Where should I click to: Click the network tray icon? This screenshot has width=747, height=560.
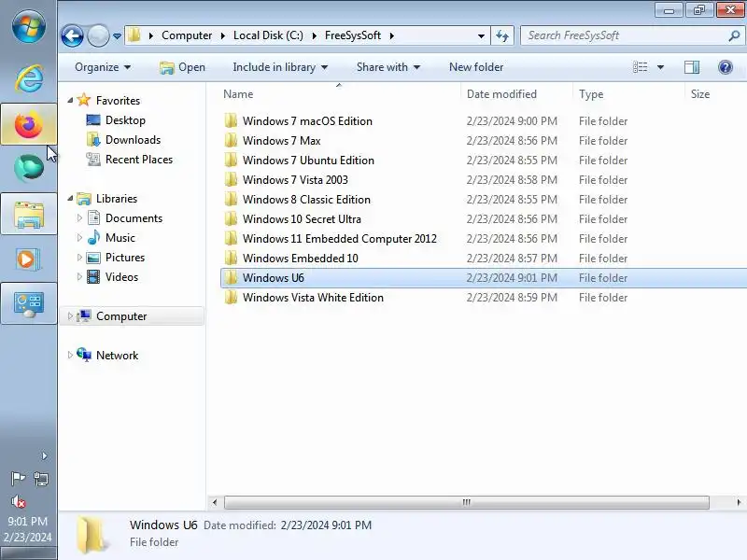41,479
